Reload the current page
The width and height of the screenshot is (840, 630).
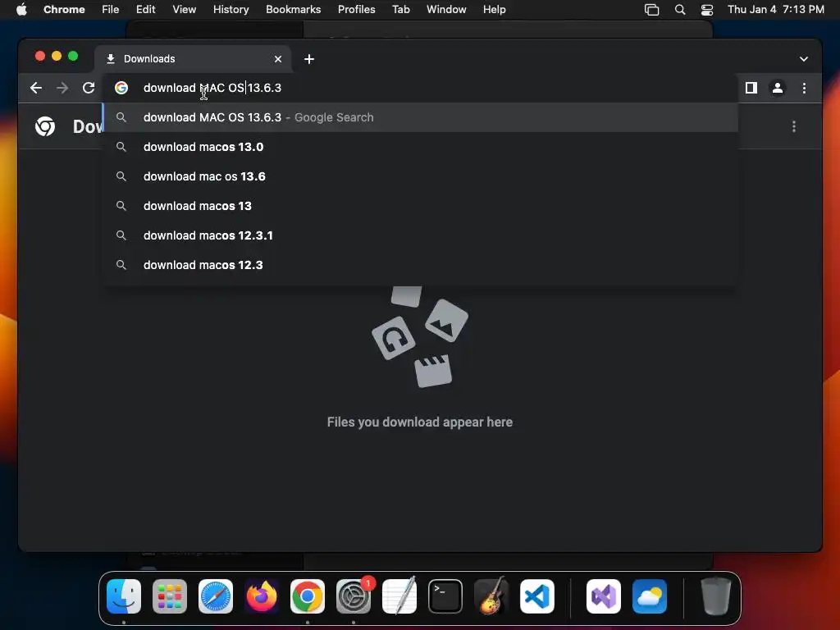pyautogui.click(x=89, y=88)
